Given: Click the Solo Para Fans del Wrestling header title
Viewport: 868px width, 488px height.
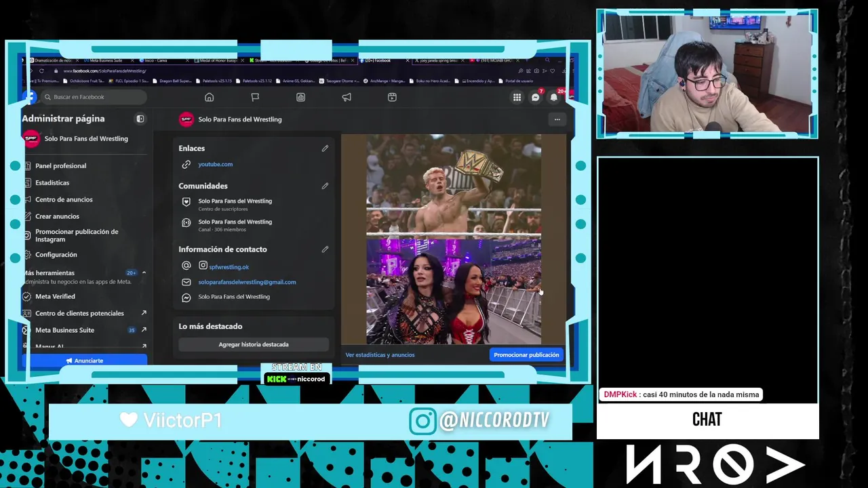Looking at the screenshot, I should click(240, 119).
